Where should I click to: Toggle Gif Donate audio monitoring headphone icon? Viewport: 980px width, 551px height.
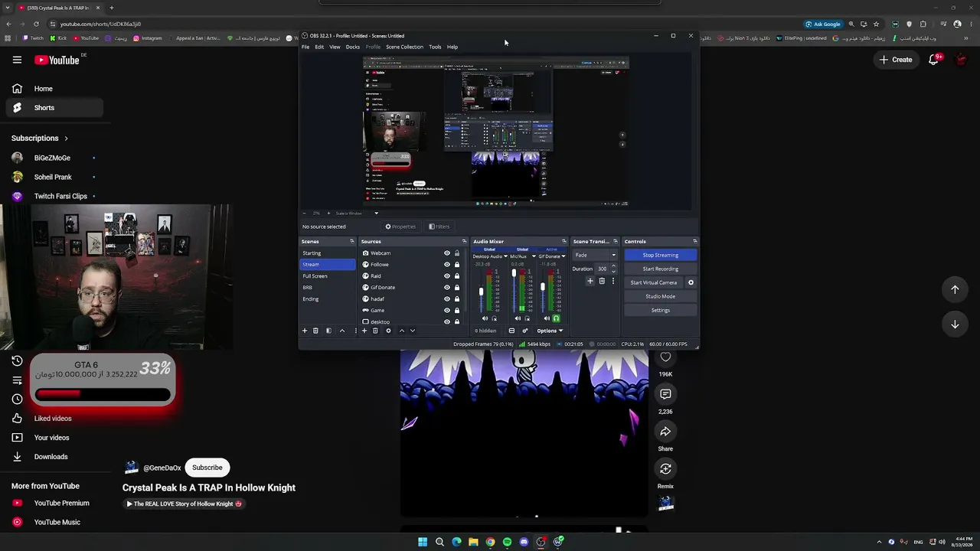(x=556, y=318)
